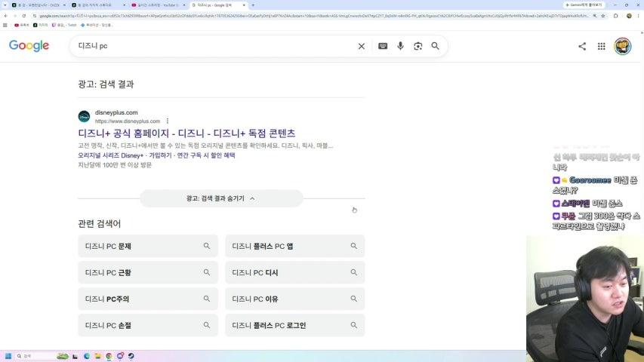Search magnifier for 디즈니 PC 문제

[x=207, y=246]
